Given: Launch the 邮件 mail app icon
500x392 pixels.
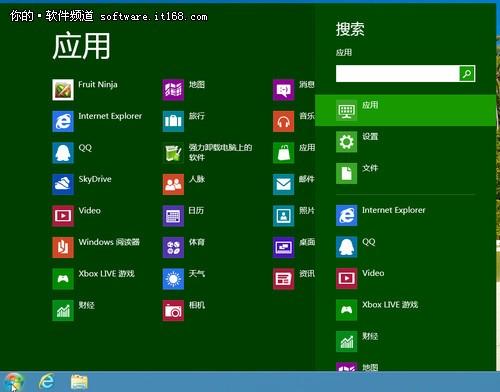Looking at the screenshot, I should [283, 184].
